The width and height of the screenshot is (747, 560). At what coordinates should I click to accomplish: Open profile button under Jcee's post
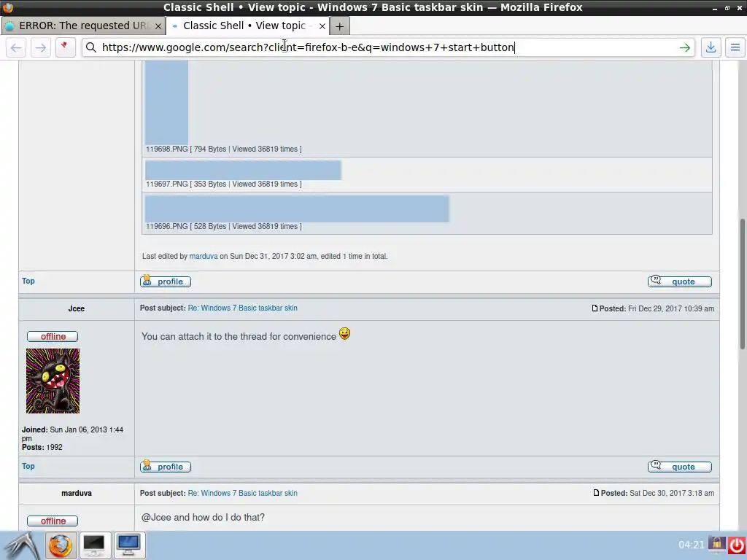(166, 467)
